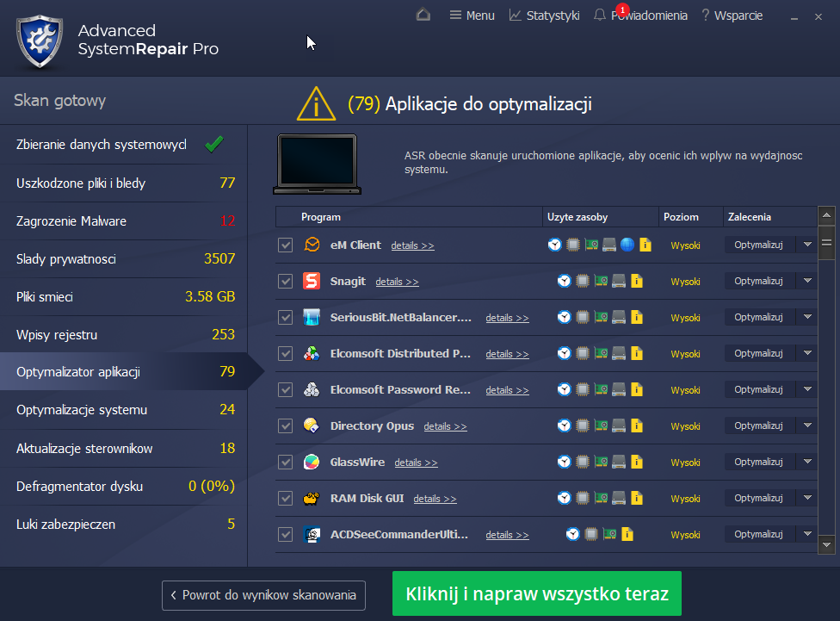Go to the home screen icon
Image resolution: width=840 pixels, height=621 pixels.
point(423,15)
